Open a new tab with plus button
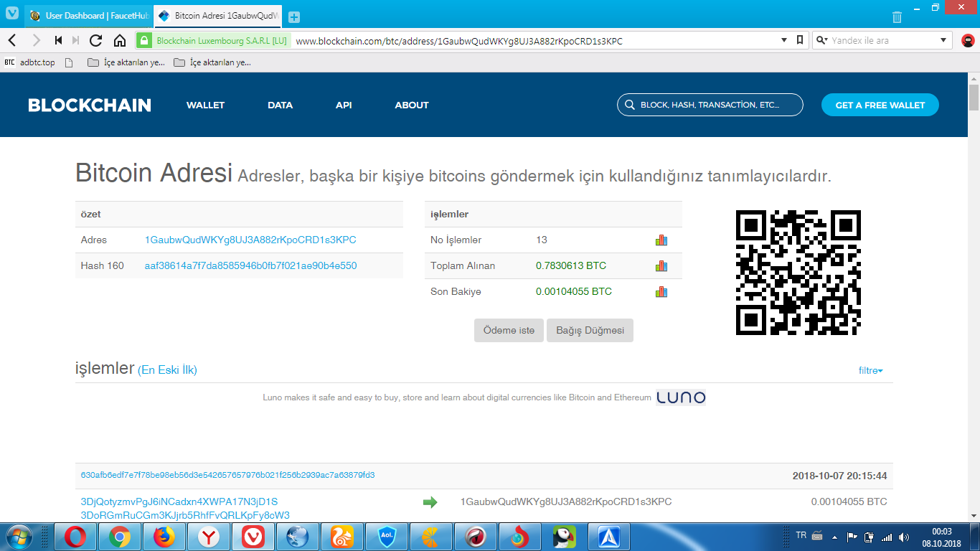This screenshot has width=980, height=551. pyautogui.click(x=294, y=17)
